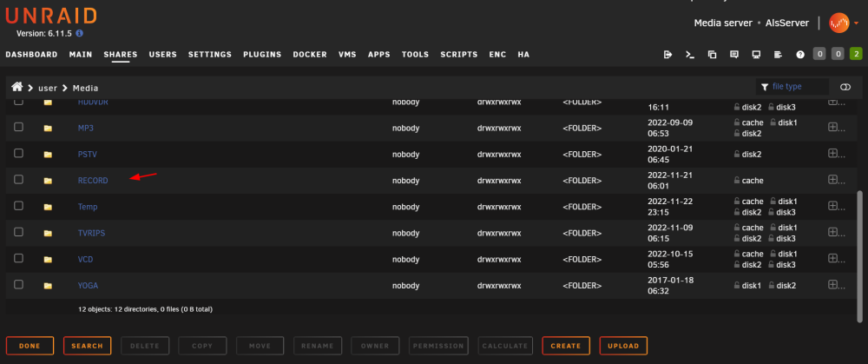Check the TVRIPS folder checkbox
The height and width of the screenshot is (364, 868).
[x=18, y=232]
